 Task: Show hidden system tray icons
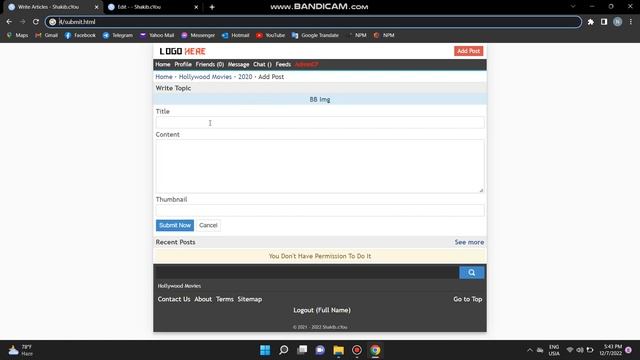pos(530,350)
